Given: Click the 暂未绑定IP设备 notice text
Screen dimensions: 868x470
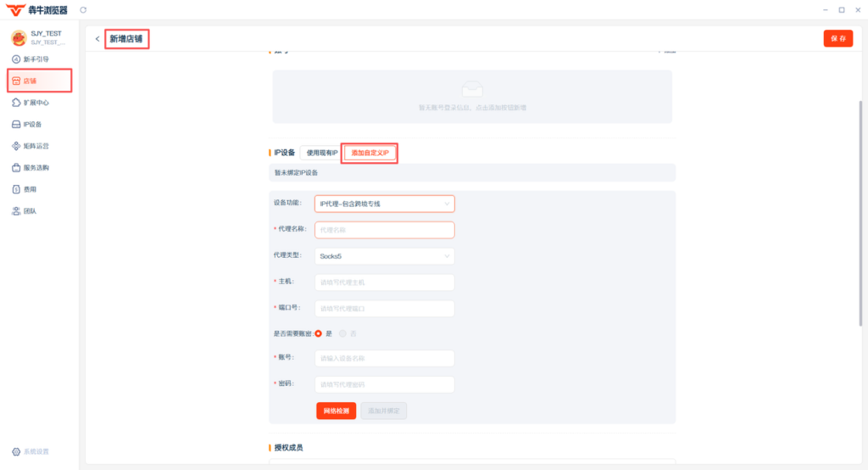Looking at the screenshot, I should point(296,173).
